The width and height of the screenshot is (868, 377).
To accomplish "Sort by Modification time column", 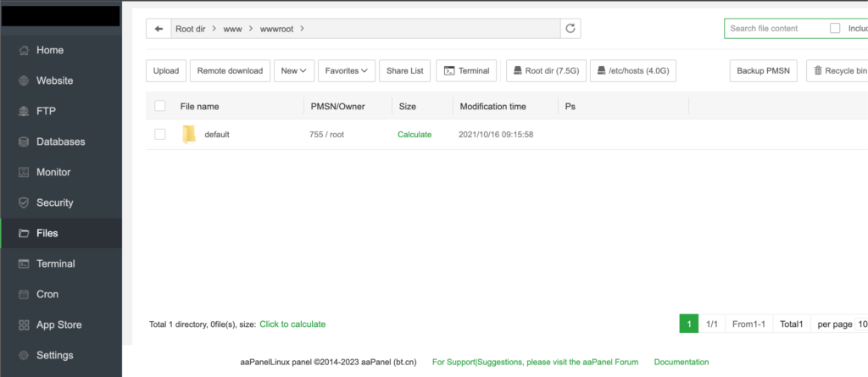I will pyautogui.click(x=492, y=106).
